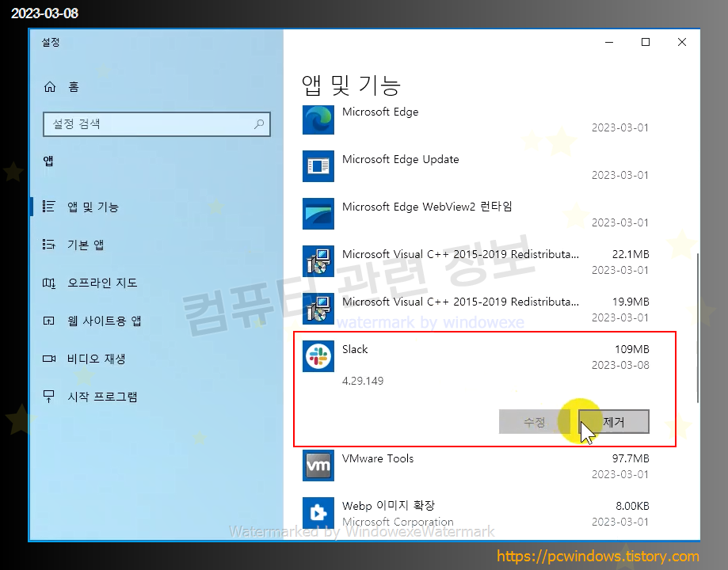Click the Edge WebView2 runtime icon
Image resolution: width=728 pixels, height=570 pixels.
[x=318, y=214]
